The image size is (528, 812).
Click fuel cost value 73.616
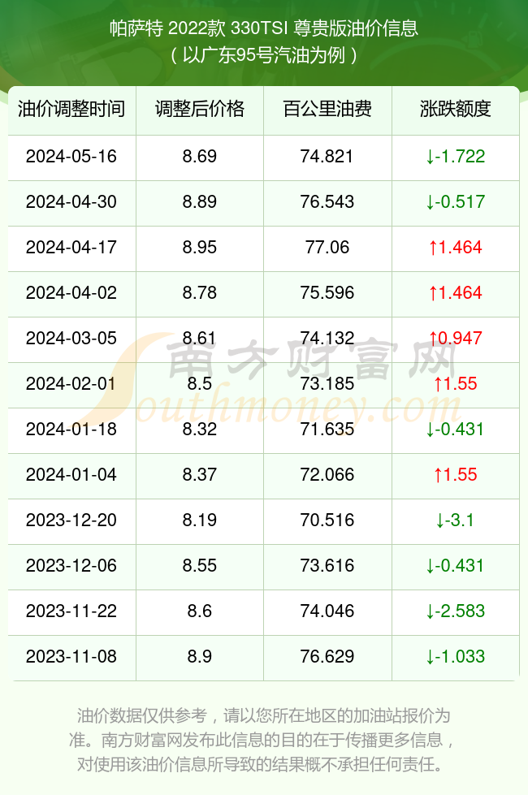[x=327, y=566]
